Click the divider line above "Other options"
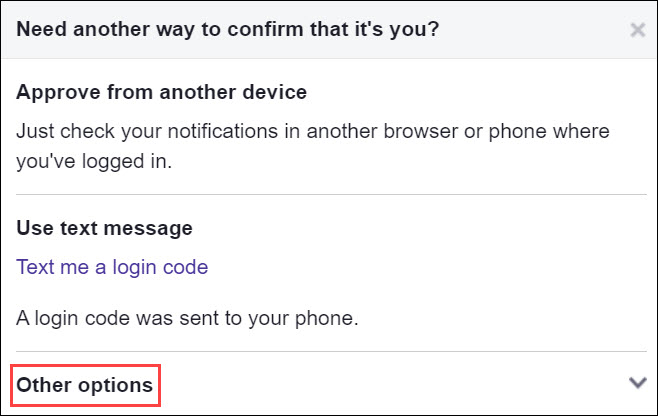 [328, 351]
